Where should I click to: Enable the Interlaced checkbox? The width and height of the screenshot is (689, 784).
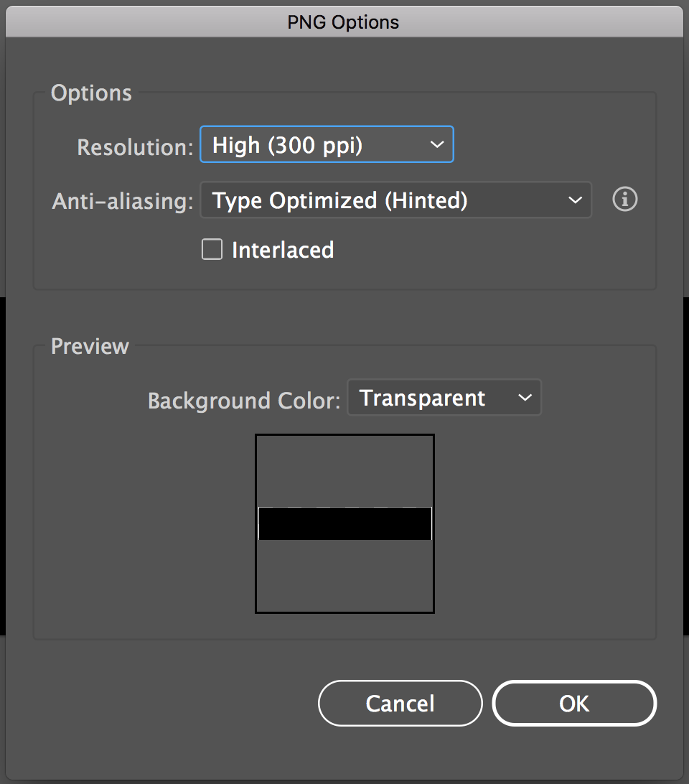click(x=212, y=249)
